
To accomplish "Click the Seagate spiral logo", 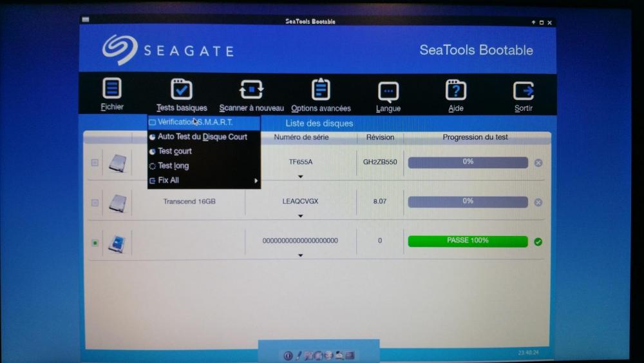I will point(120,50).
